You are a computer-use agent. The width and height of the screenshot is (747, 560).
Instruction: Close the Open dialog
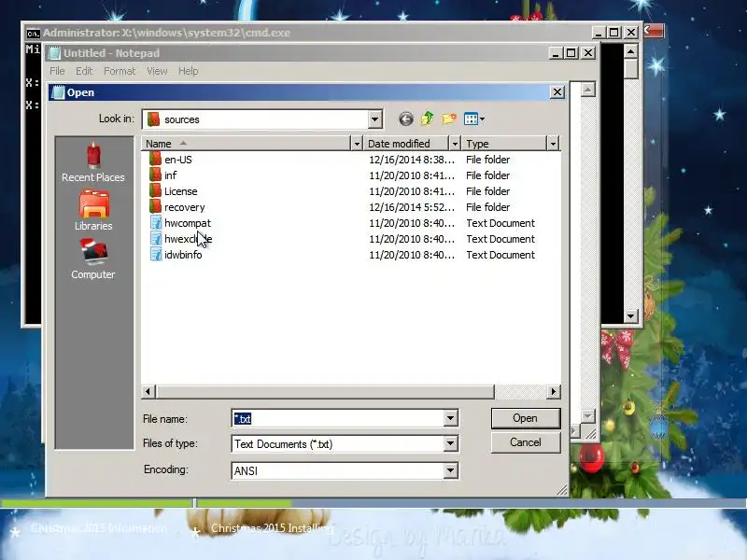(x=557, y=91)
